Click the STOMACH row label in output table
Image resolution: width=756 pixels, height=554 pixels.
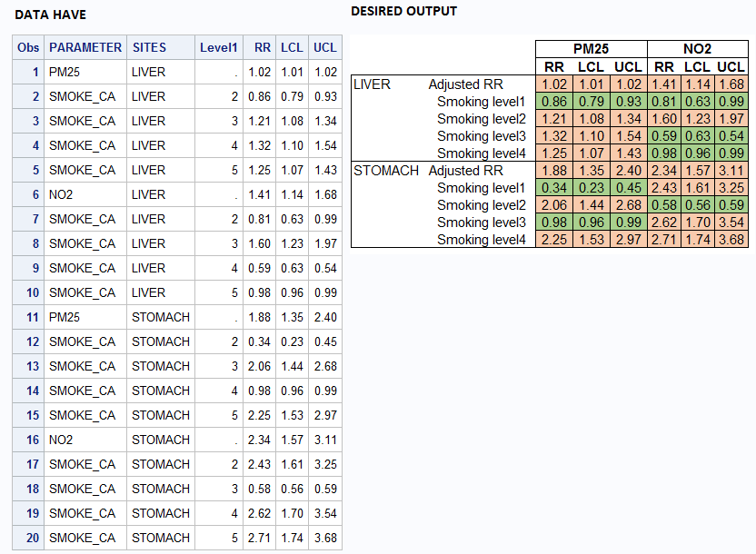coord(386,171)
